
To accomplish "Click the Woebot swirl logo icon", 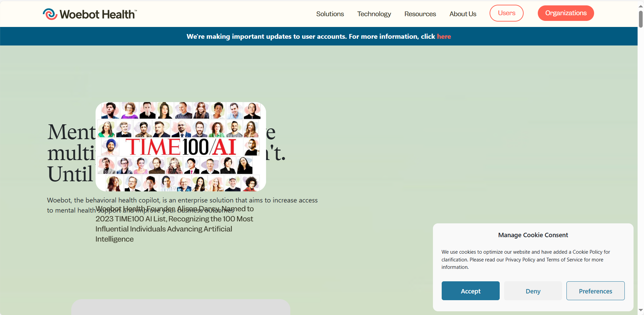I will pyautogui.click(x=50, y=14).
